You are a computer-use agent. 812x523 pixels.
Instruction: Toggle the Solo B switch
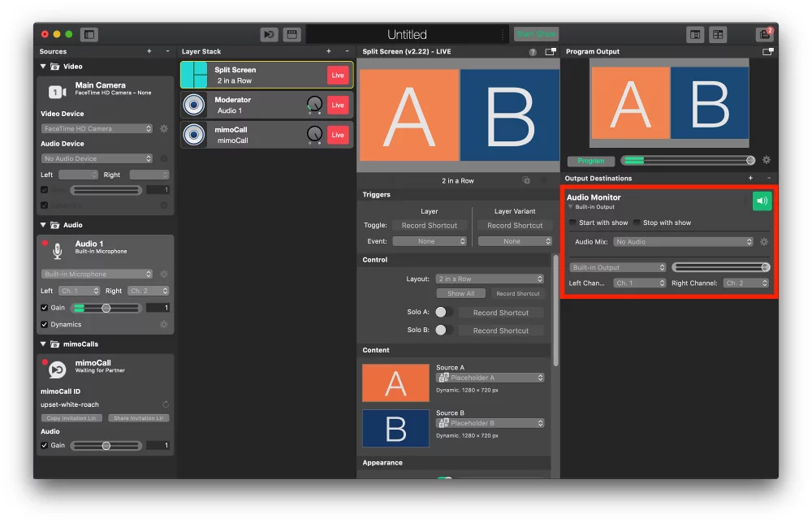[x=444, y=330]
